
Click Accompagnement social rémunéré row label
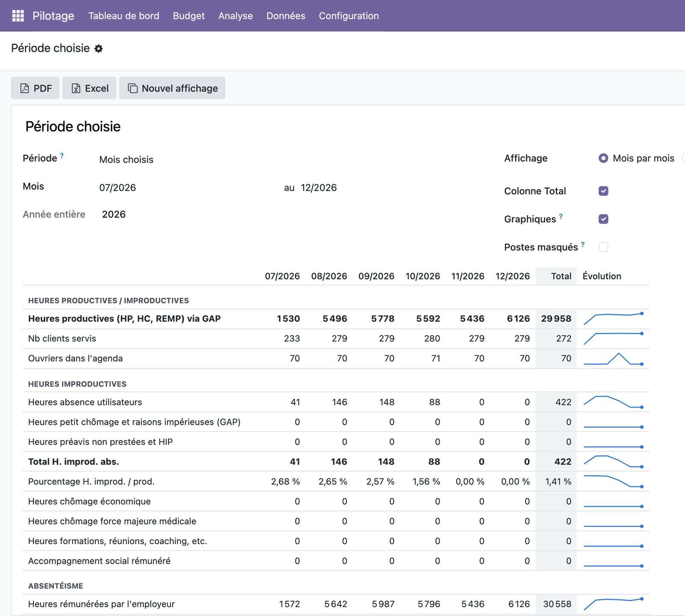(99, 561)
